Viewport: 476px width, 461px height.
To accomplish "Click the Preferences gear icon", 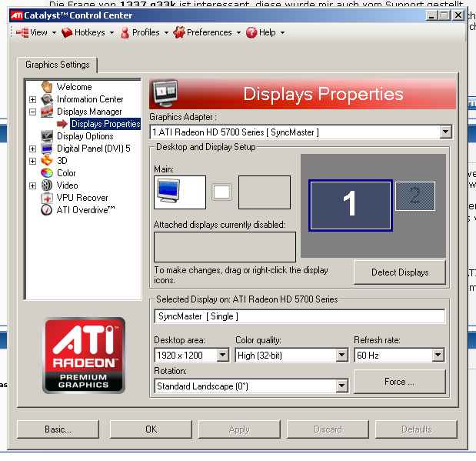I will coord(179,32).
